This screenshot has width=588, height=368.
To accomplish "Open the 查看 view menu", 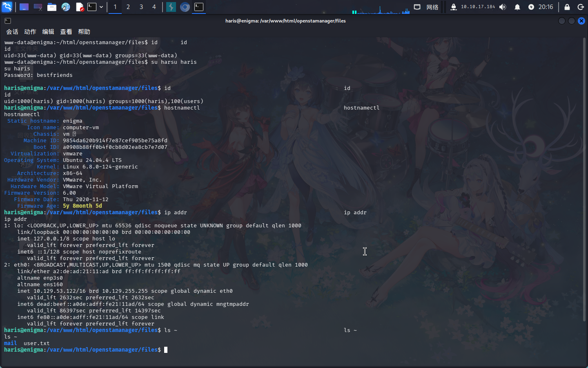I will pos(66,31).
